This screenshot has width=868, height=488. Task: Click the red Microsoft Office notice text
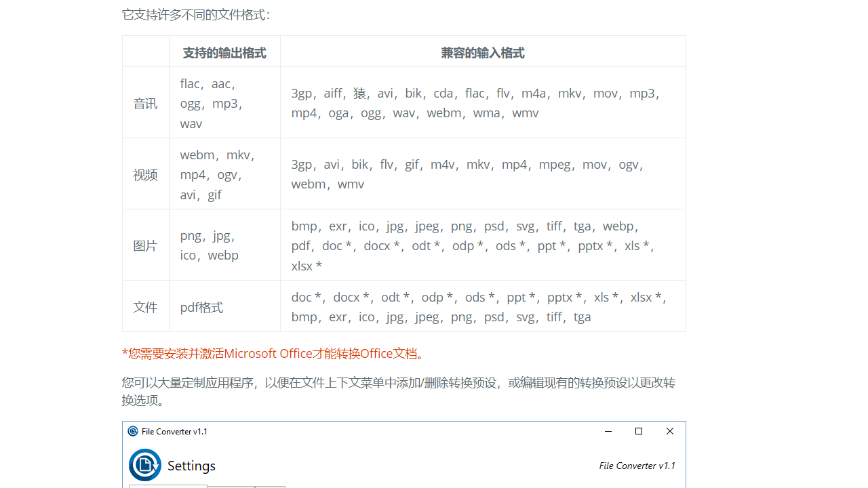pos(273,353)
